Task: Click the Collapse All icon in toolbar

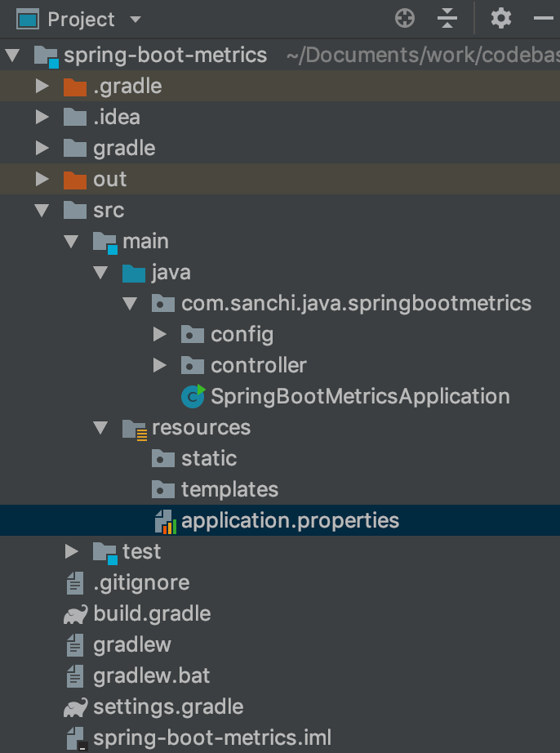Action: [448, 19]
